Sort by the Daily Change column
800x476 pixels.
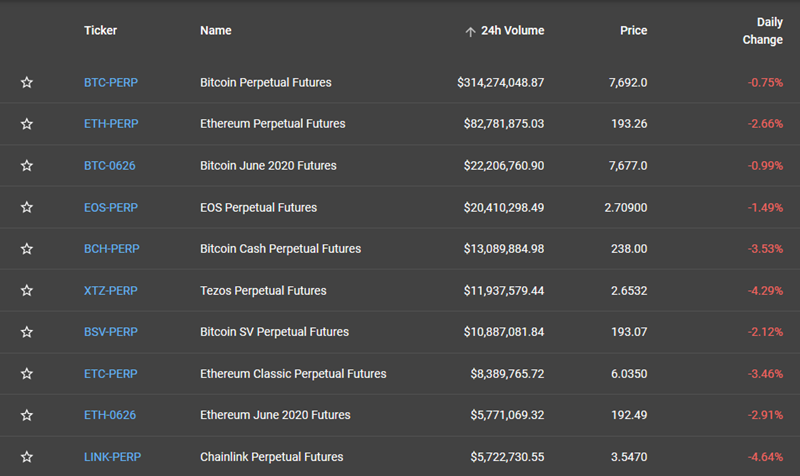tap(763, 31)
